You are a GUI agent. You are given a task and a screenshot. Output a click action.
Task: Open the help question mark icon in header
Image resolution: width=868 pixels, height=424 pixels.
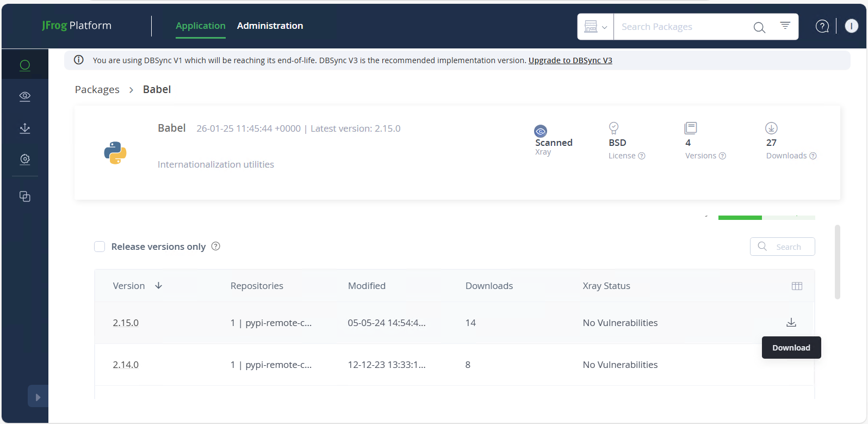(822, 26)
